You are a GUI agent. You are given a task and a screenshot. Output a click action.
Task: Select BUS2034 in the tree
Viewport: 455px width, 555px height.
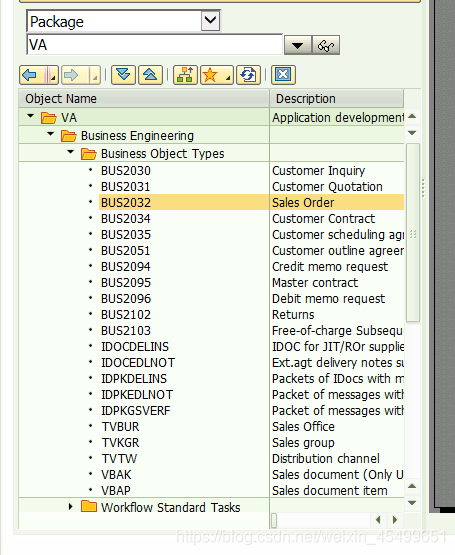point(125,218)
